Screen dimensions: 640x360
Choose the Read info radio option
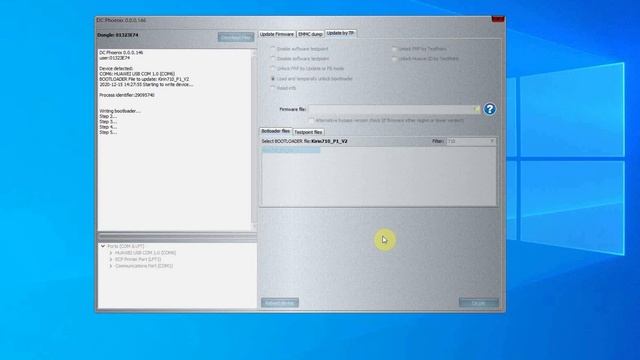pyautogui.click(x=273, y=88)
